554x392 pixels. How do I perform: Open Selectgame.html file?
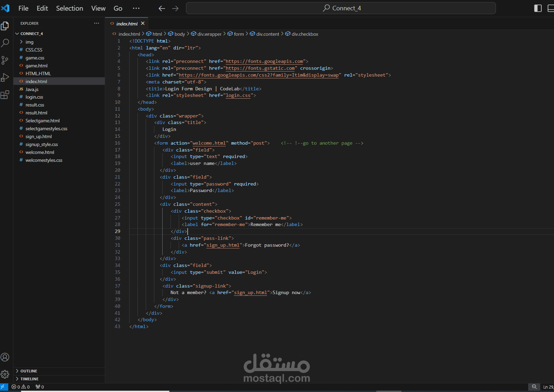[x=59, y=121]
